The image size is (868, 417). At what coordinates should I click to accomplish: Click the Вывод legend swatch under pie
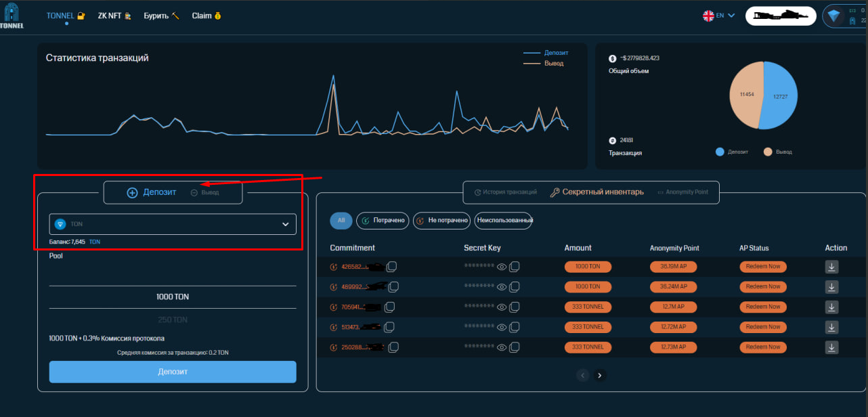click(768, 152)
